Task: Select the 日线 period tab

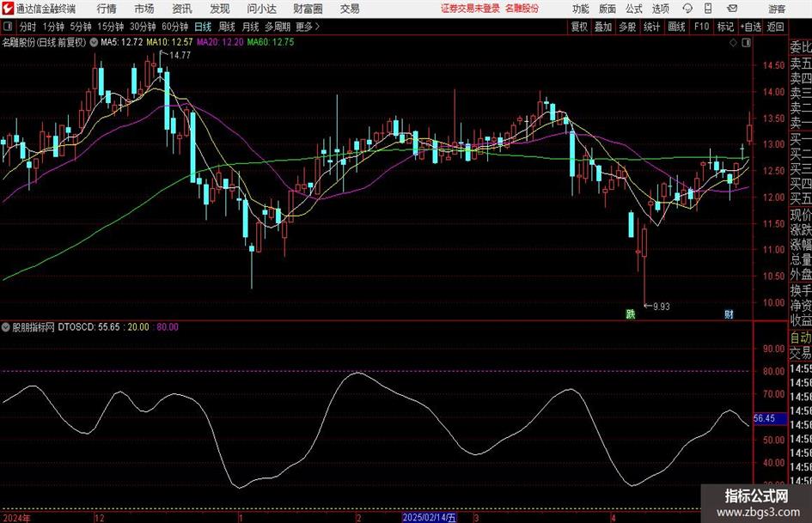Action: pos(203,27)
